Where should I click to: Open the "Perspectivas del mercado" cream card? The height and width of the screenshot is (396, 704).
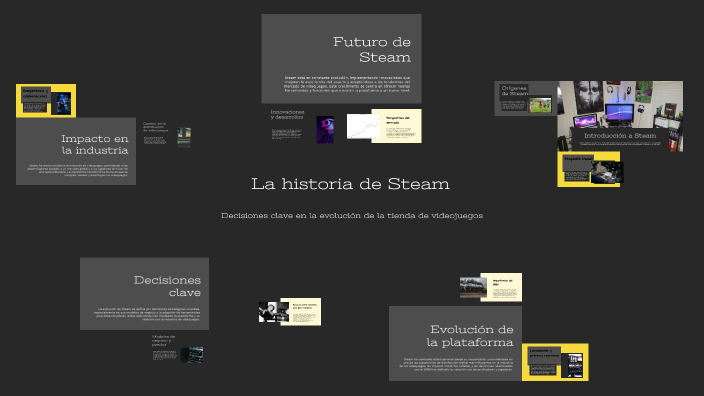coord(396,126)
